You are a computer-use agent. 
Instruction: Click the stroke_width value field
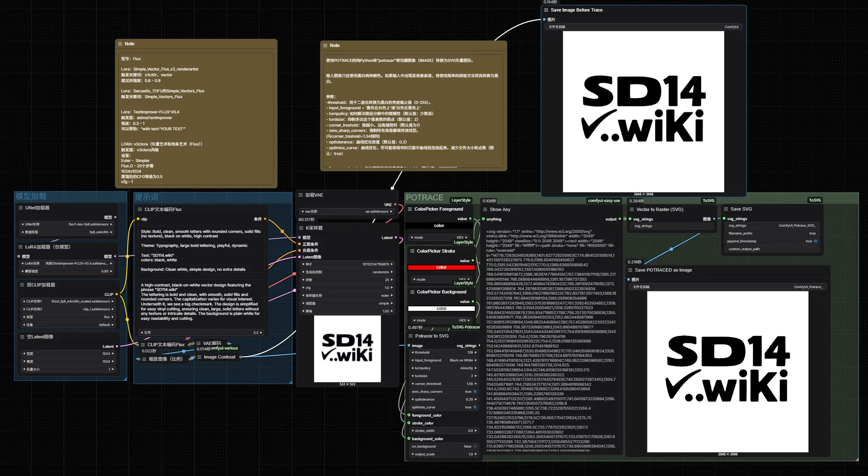(x=444, y=431)
